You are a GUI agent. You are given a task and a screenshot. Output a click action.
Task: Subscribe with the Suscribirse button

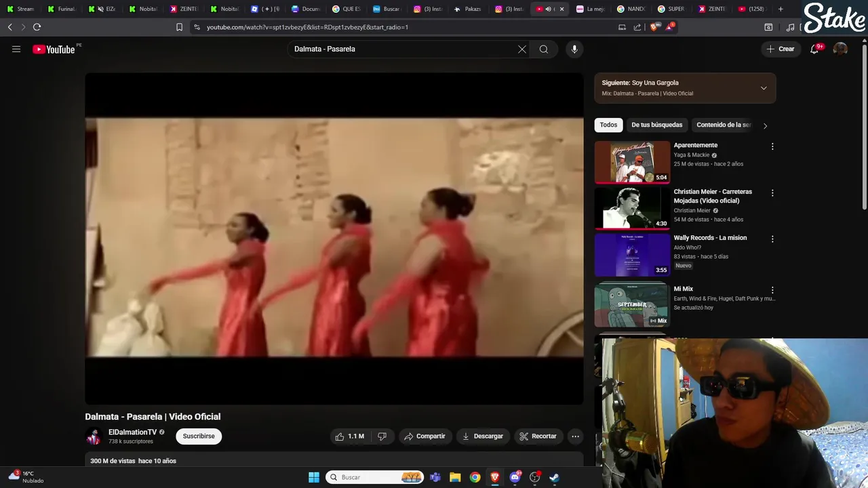[199, 436]
